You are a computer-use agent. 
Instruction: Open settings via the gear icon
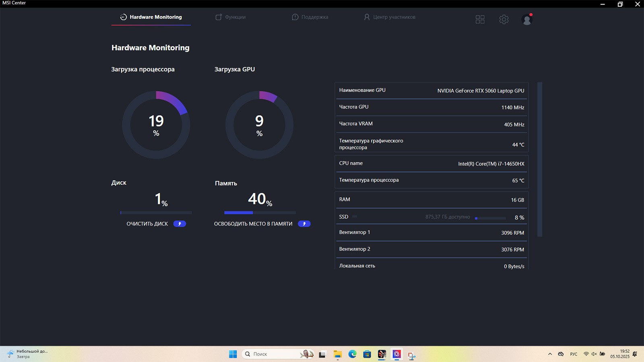coord(504,19)
